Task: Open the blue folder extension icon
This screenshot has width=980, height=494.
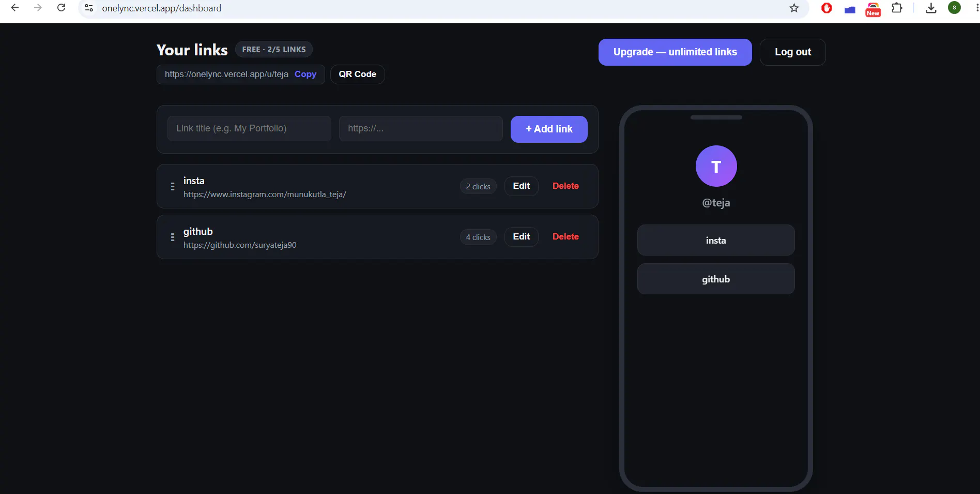Action: click(850, 9)
